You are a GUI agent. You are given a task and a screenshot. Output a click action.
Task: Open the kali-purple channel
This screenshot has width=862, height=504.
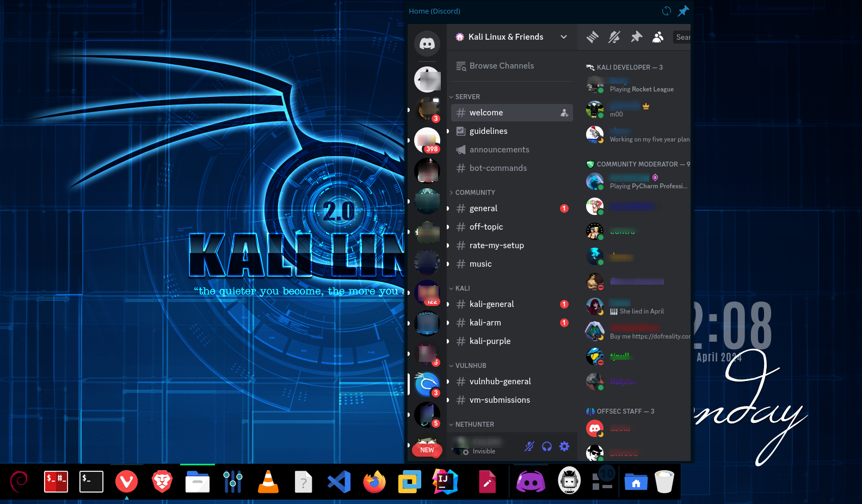512,341
